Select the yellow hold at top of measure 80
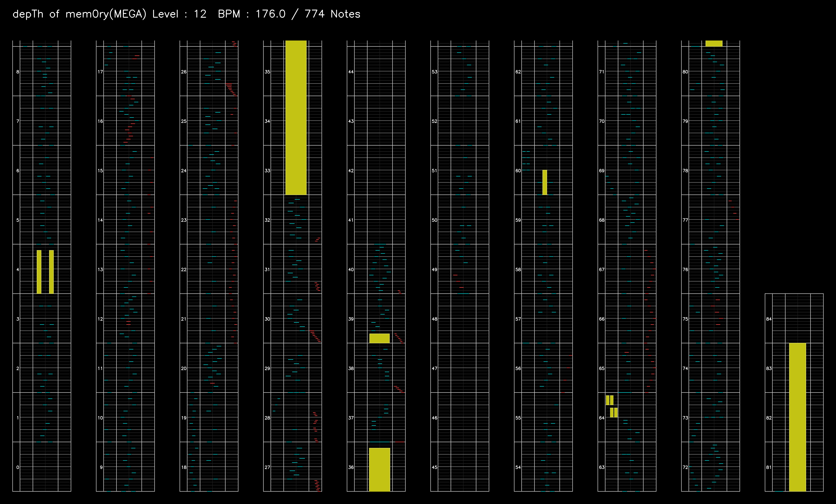This screenshot has height=504, width=836. coord(714,43)
